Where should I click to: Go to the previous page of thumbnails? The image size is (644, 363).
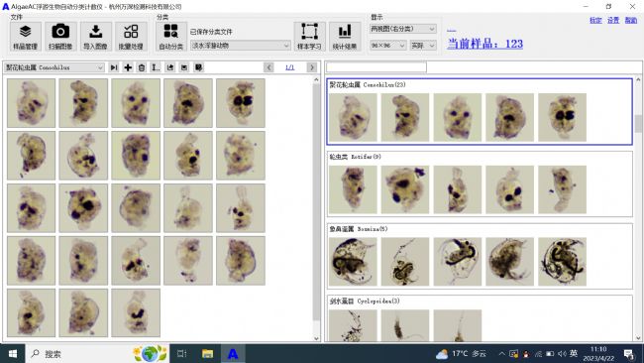click(x=268, y=67)
